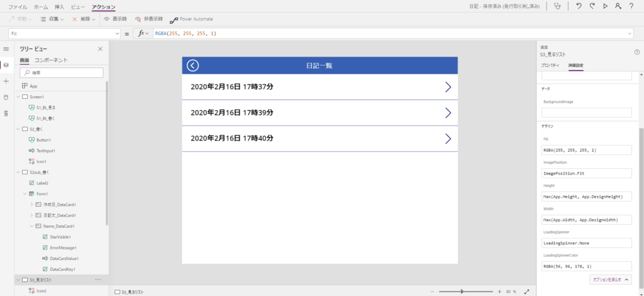Open the property selector dropdown showing Fill

tap(64, 33)
